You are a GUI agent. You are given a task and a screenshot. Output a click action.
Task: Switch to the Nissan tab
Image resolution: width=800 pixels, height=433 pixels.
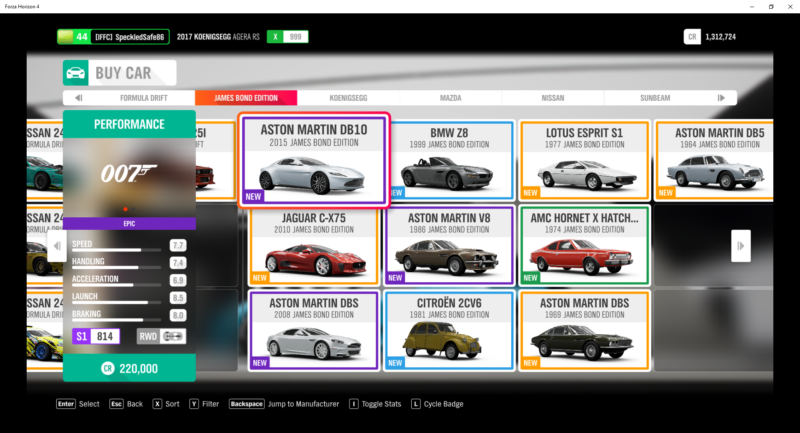tap(553, 98)
